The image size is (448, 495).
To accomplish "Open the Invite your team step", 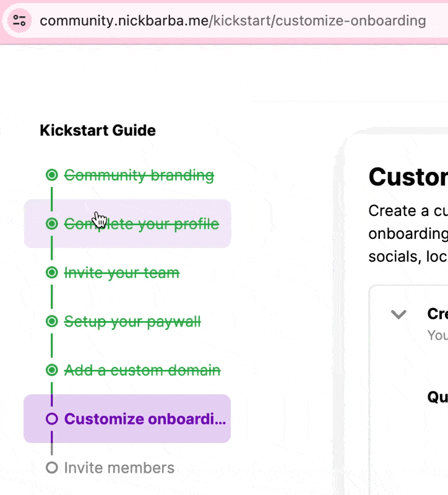I will point(122,273).
